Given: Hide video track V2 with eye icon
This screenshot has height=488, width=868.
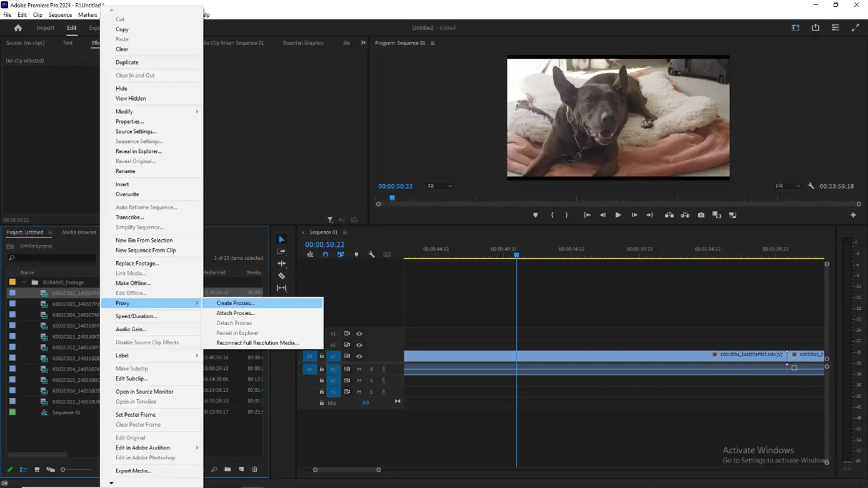Looking at the screenshot, I should click(359, 345).
